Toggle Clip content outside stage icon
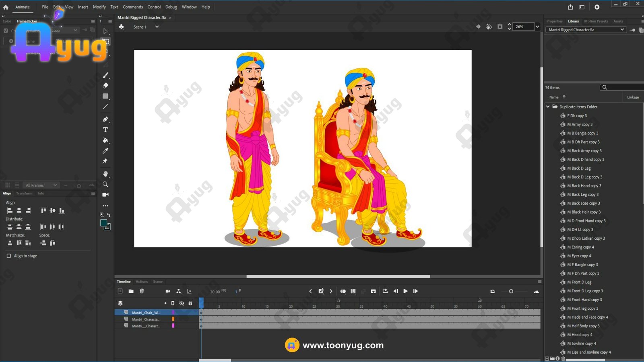Screen dimensions: 644x362 point(500,27)
